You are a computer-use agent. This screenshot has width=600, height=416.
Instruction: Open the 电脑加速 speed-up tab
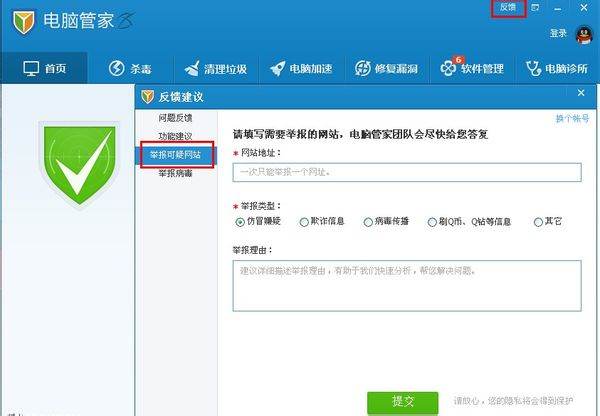[301, 69]
